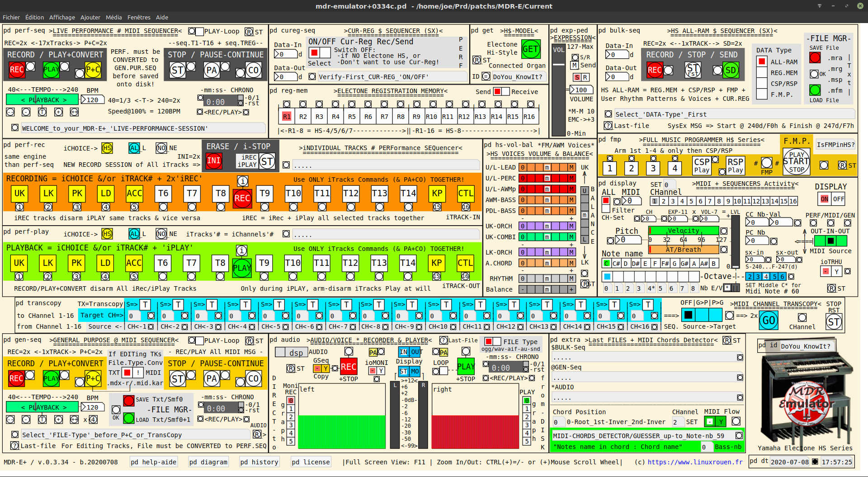The height and width of the screenshot is (477, 868).
Task: Open the pd bulk-seq subpatch
Action: coord(619,30)
